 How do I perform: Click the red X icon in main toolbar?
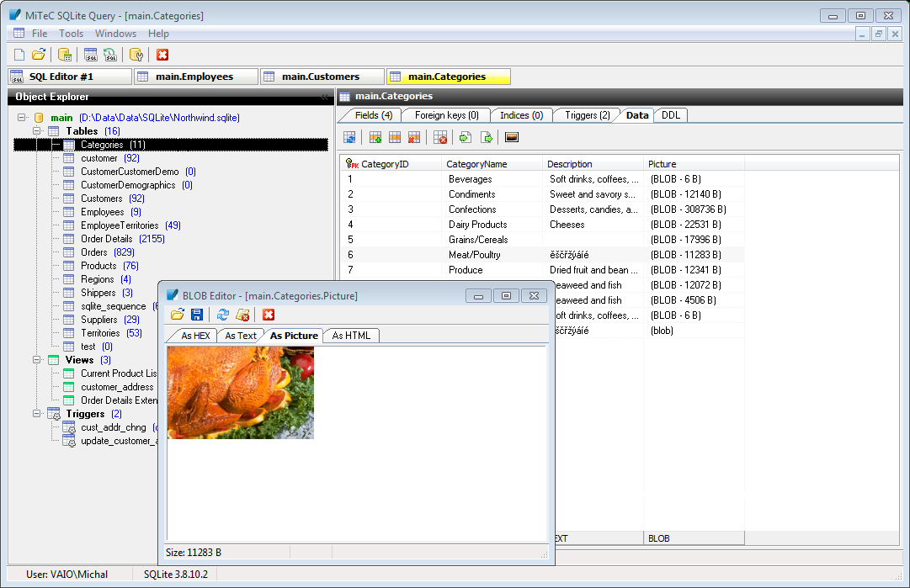point(162,55)
